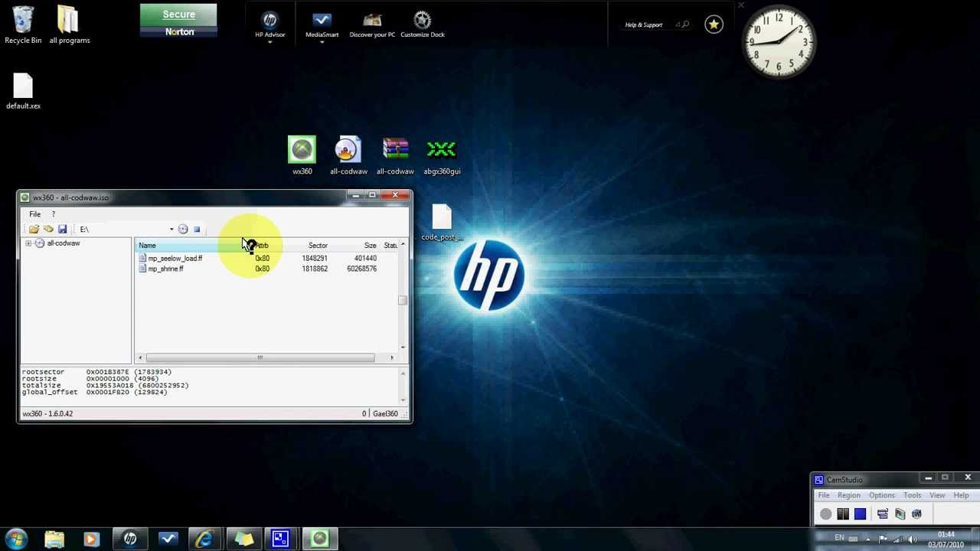Open the all programs desktop folder
The image size is (980, 551).
(x=69, y=25)
